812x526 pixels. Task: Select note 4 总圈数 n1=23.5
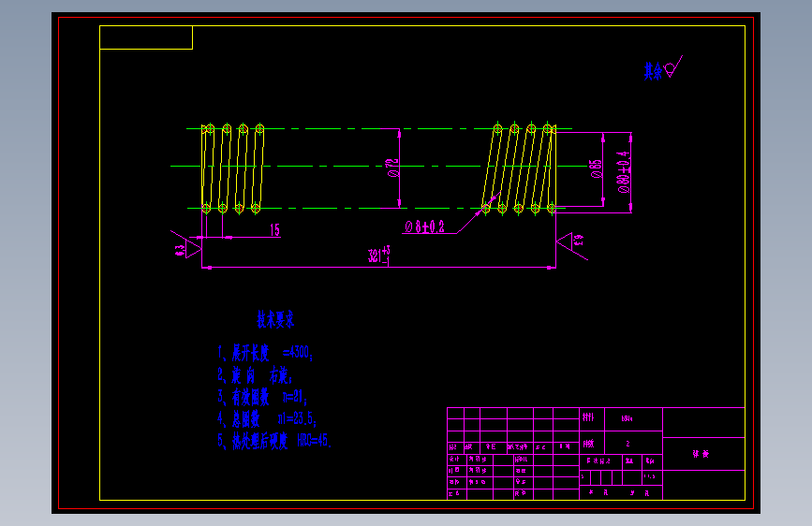point(267,418)
